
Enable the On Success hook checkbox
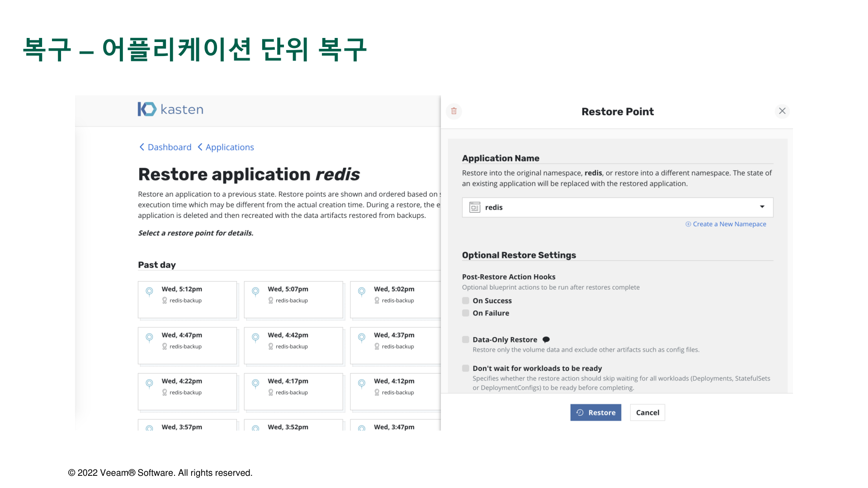pyautogui.click(x=466, y=301)
